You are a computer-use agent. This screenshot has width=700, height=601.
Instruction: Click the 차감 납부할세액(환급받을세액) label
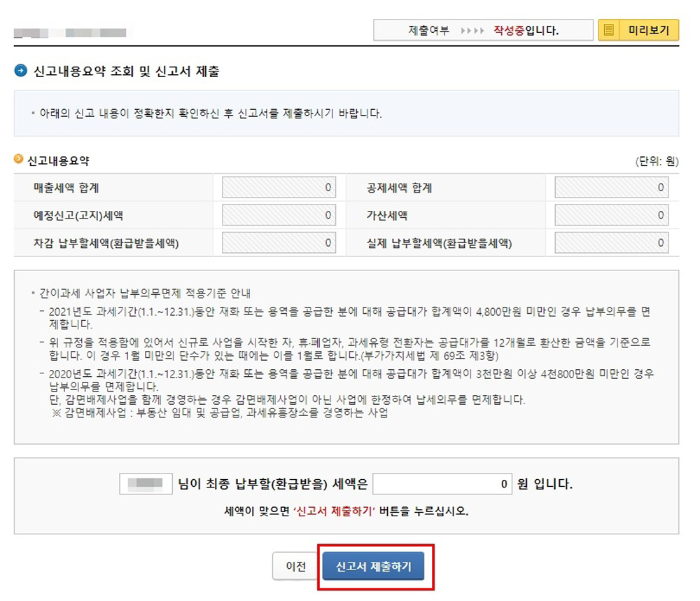[106, 243]
